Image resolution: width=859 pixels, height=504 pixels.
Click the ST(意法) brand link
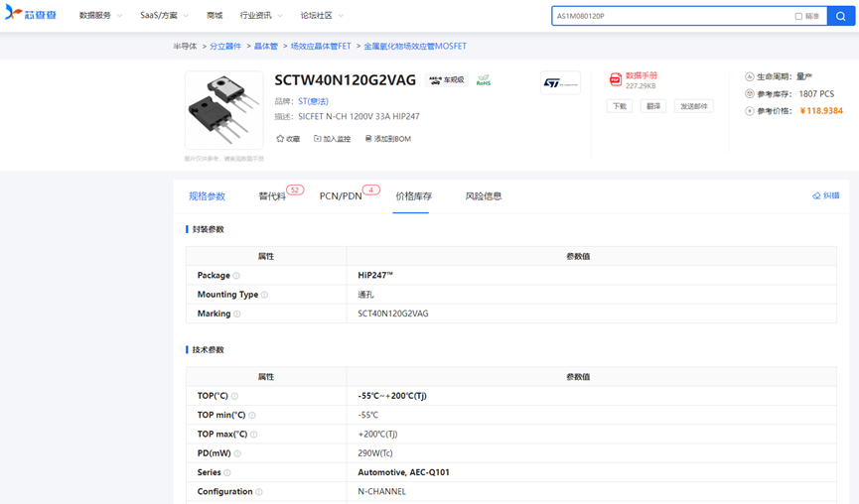tap(314, 101)
